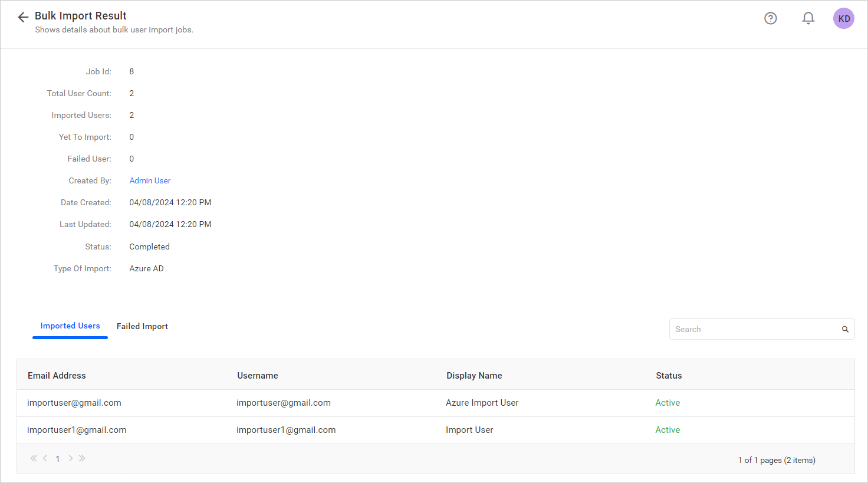The height and width of the screenshot is (483, 868).
Task: Select the Imported Users tab
Action: [70, 326]
